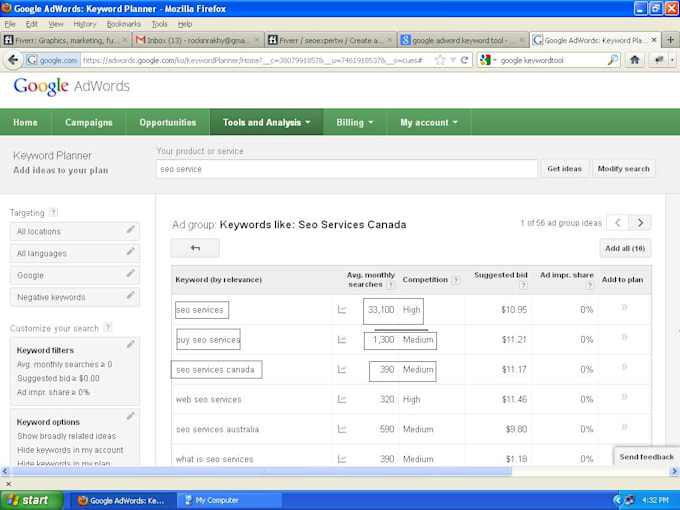The image size is (680, 510).
Task: Click the Firefox home button
Action: click(x=635, y=60)
